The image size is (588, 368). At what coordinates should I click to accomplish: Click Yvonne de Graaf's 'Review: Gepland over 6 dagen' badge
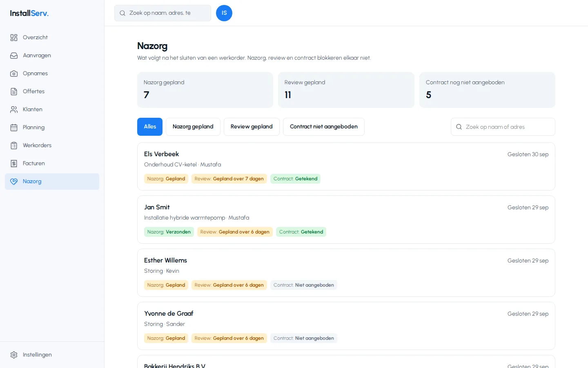click(229, 338)
